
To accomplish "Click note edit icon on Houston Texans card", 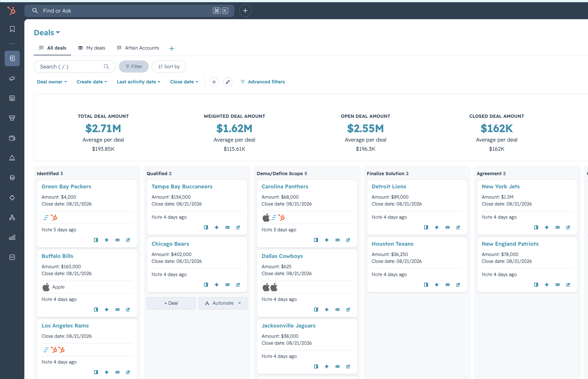I will point(458,285).
